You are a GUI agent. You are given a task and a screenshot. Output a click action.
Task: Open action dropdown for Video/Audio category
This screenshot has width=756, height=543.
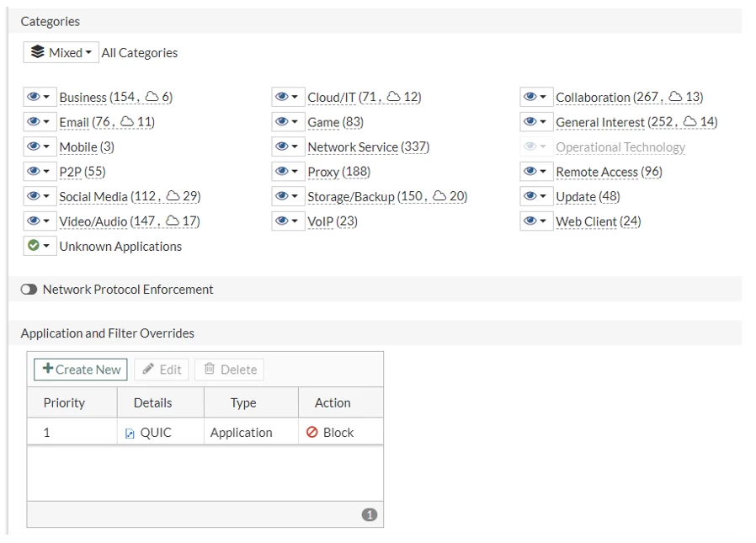pos(40,221)
